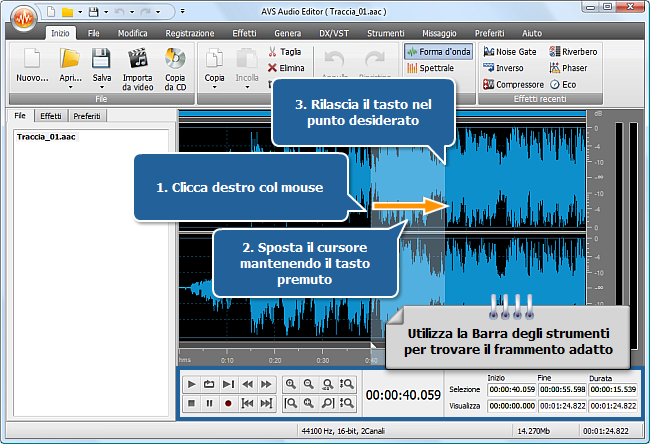Select Preferiti tab in left panel
Image resolution: width=650 pixels, height=444 pixels.
point(87,116)
